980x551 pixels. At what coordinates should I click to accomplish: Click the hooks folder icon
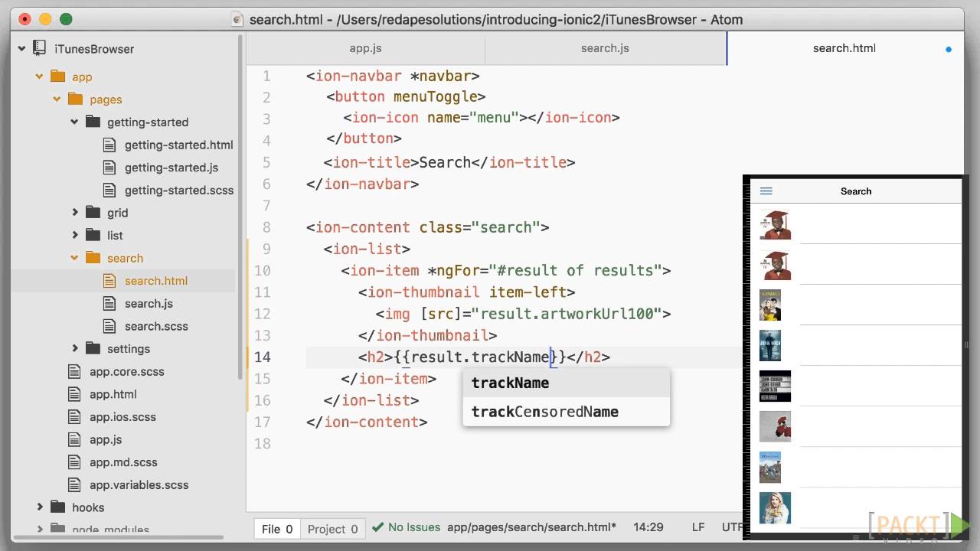click(58, 507)
